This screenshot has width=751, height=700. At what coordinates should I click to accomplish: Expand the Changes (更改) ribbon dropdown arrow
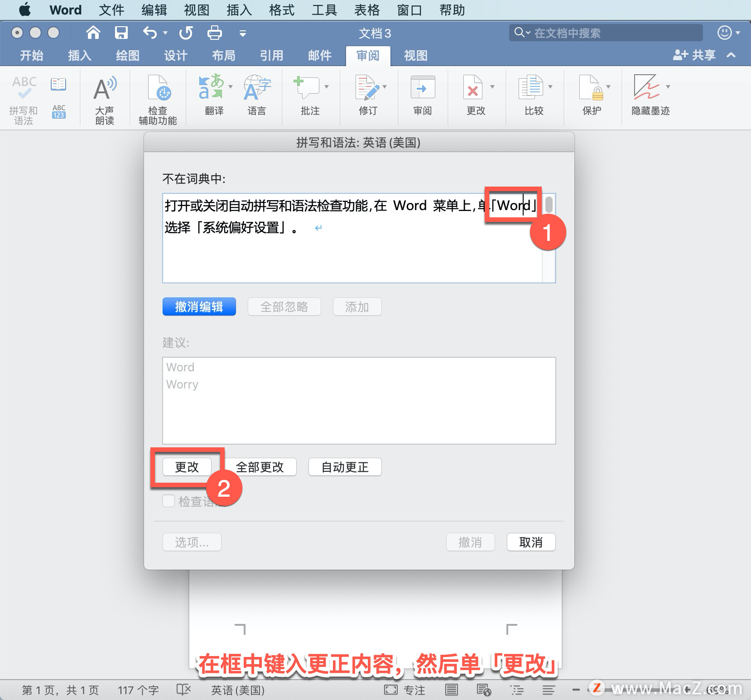[492, 86]
